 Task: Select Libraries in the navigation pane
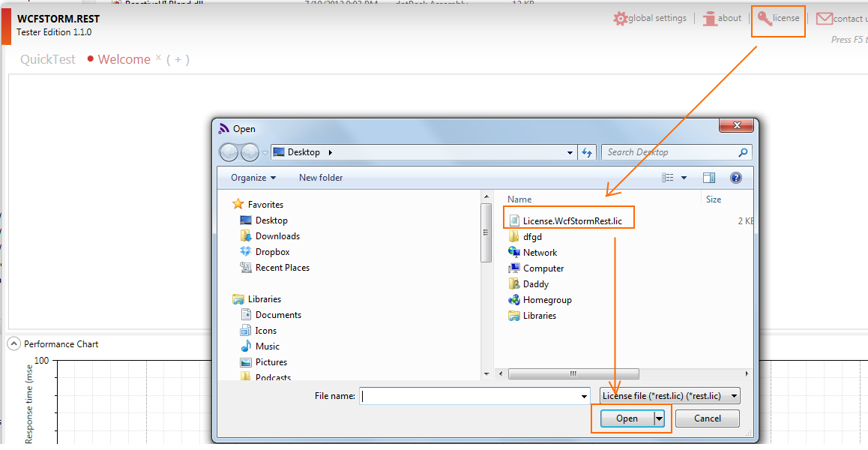coord(265,299)
